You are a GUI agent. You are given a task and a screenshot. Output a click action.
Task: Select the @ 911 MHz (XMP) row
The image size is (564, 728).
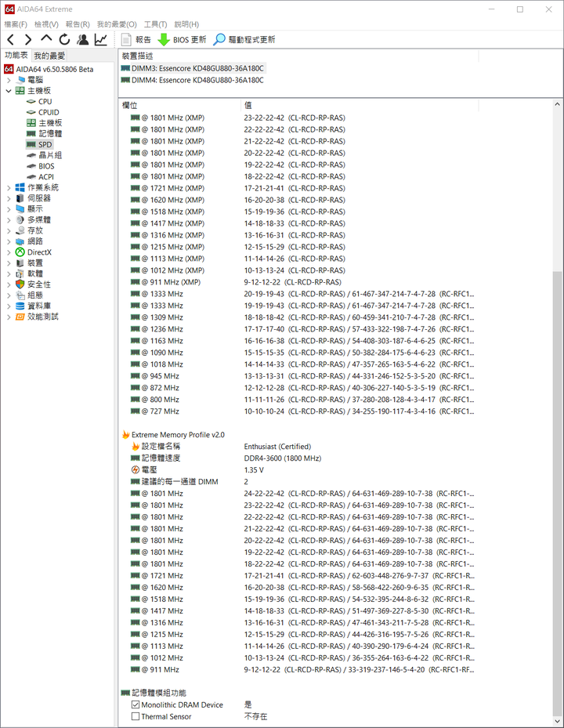click(x=299, y=282)
